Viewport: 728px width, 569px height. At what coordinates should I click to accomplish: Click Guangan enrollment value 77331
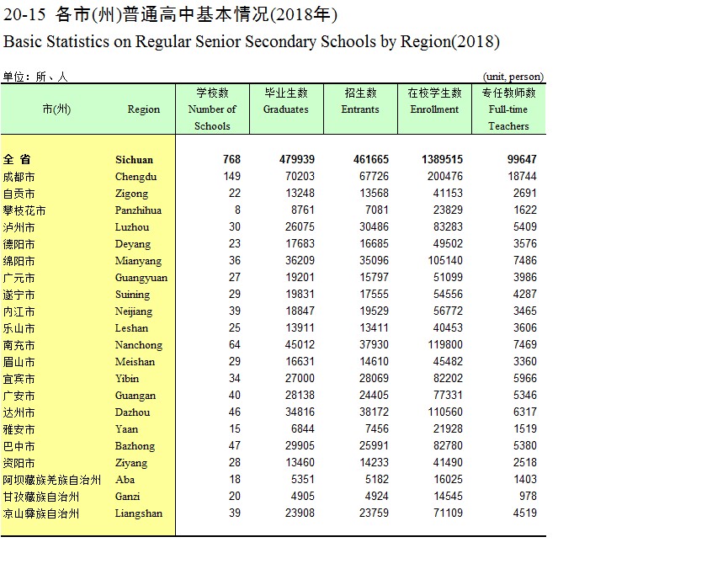(448, 396)
